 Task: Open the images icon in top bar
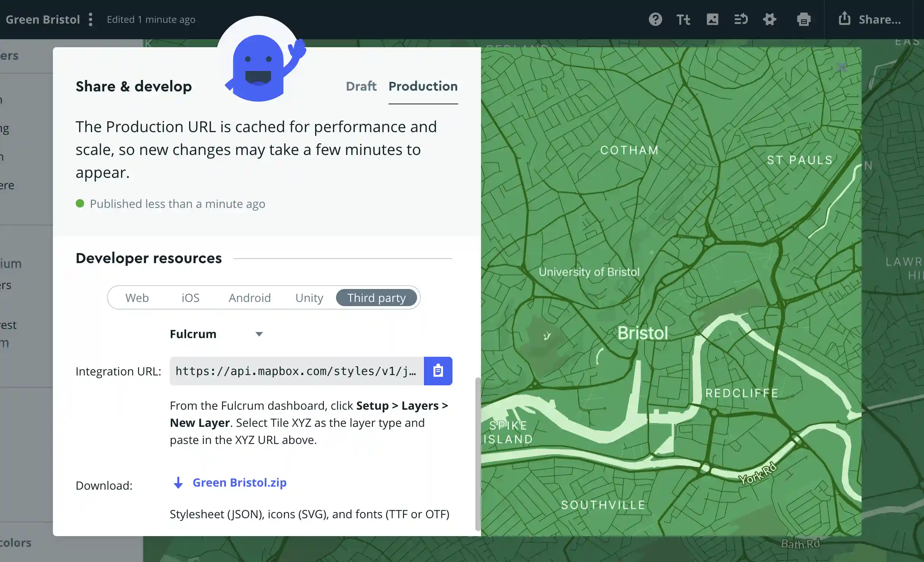[x=712, y=19]
